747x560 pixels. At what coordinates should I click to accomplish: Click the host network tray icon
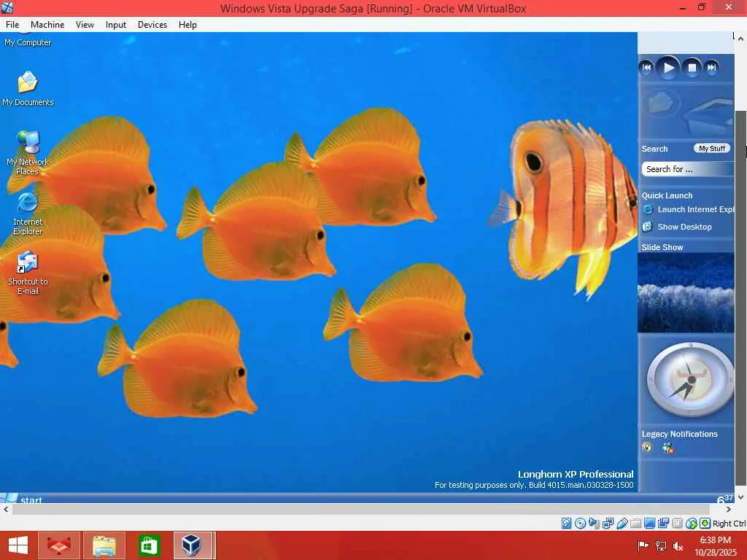tap(660, 545)
